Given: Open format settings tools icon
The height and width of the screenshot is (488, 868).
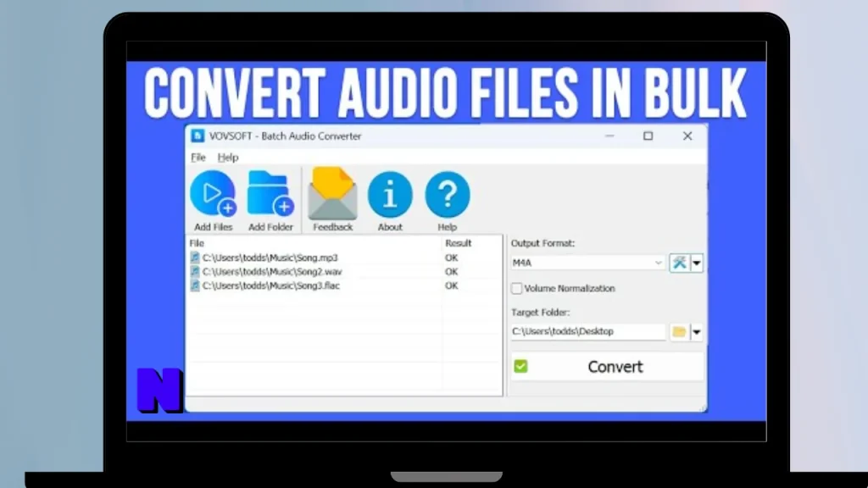Looking at the screenshot, I should point(679,263).
